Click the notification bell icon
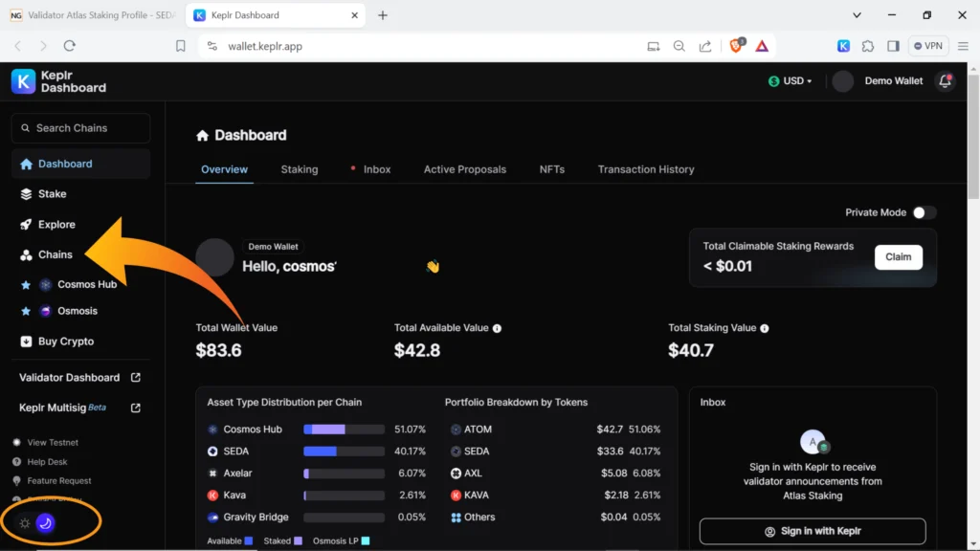 click(x=946, y=81)
